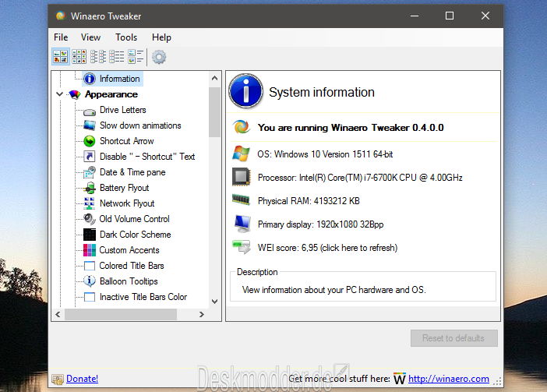547x392 pixels.
Task: Select Disable " - Shortcut" Text label
Action: pyautogui.click(x=147, y=157)
